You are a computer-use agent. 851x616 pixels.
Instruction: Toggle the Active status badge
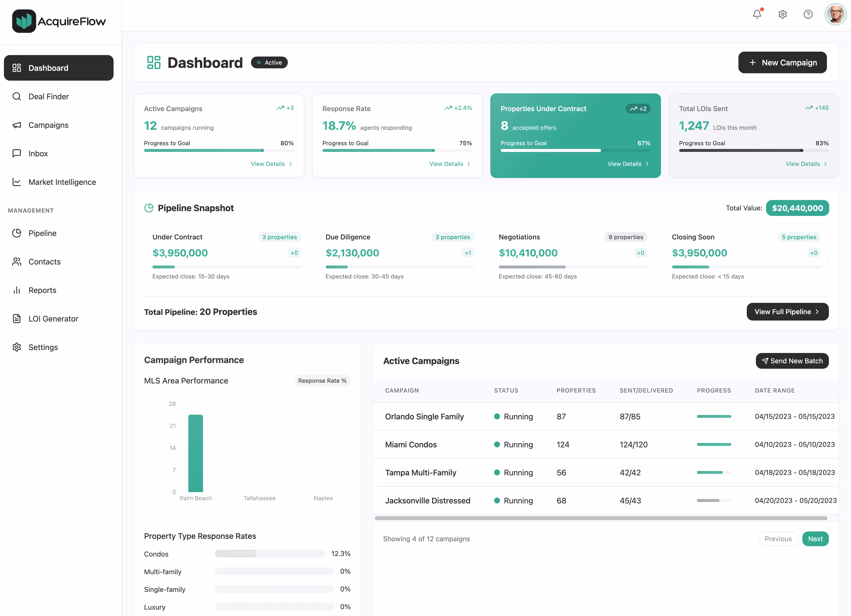pos(269,63)
